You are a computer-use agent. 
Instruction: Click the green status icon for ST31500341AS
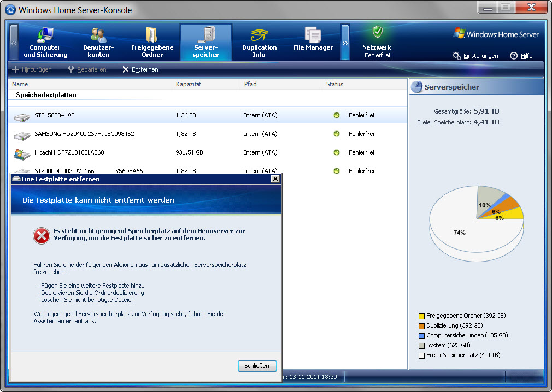click(x=337, y=115)
